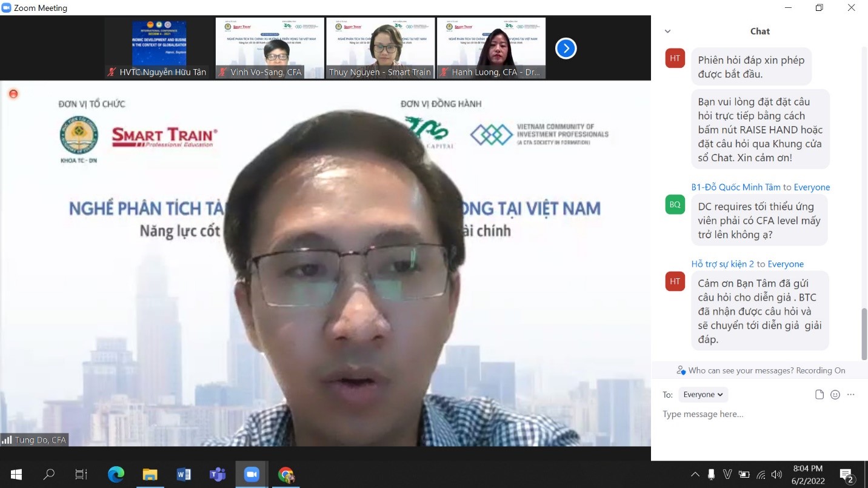Select Vinh Vo-Sang, CFA's video thumbnail
This screenshot has height=488, width=868.
click(270, 48)
